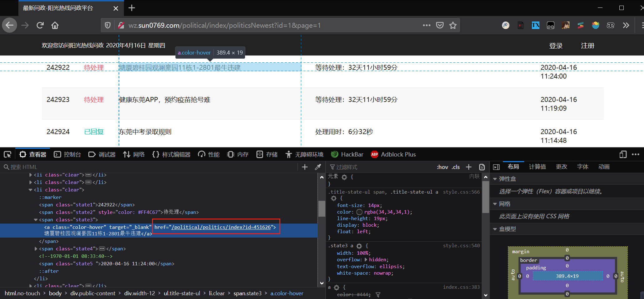This screenshot has height=299, width=644.
Task: Pick a color with the eyedropper
Action: click(318, 167)
